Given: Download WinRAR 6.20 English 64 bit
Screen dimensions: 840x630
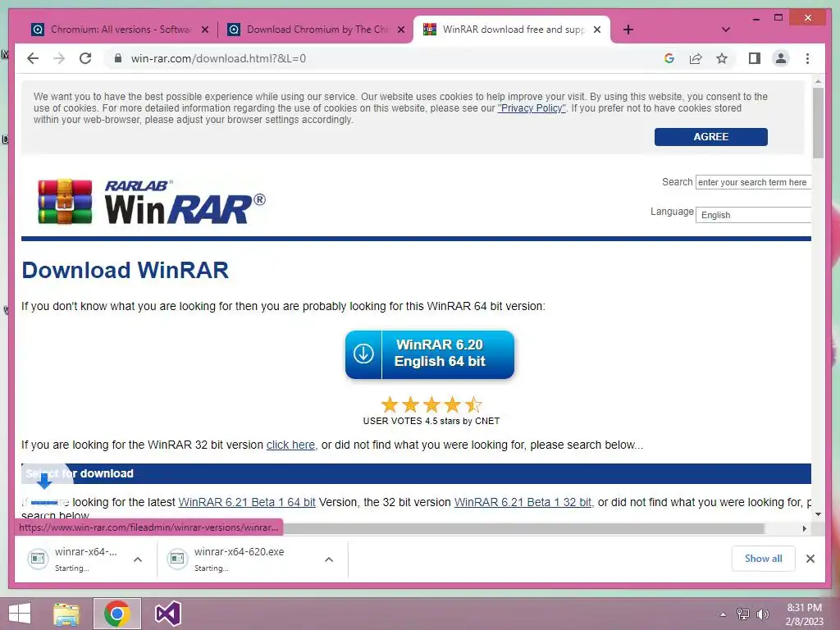Looking at the screenshot, I should [x=430, y=354].
